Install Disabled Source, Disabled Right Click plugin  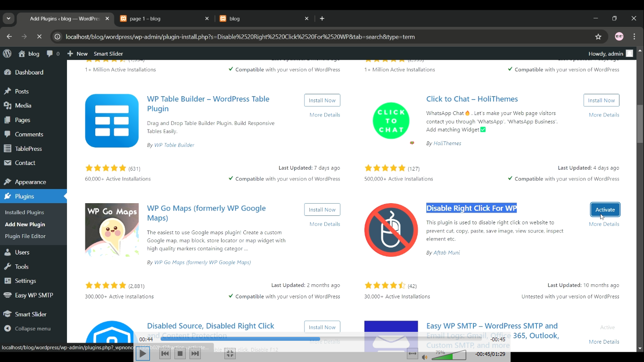pos(322,327)
